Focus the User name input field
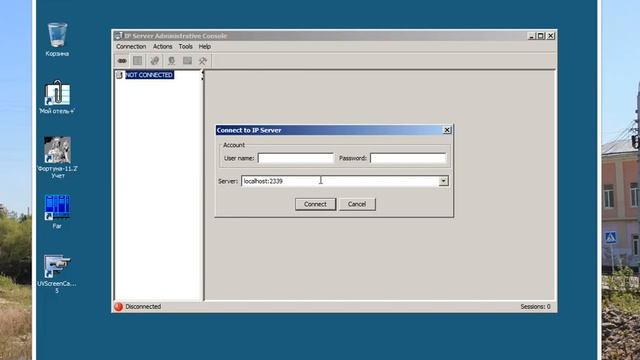This screenshot has width=640, height=360. (296, 158)
